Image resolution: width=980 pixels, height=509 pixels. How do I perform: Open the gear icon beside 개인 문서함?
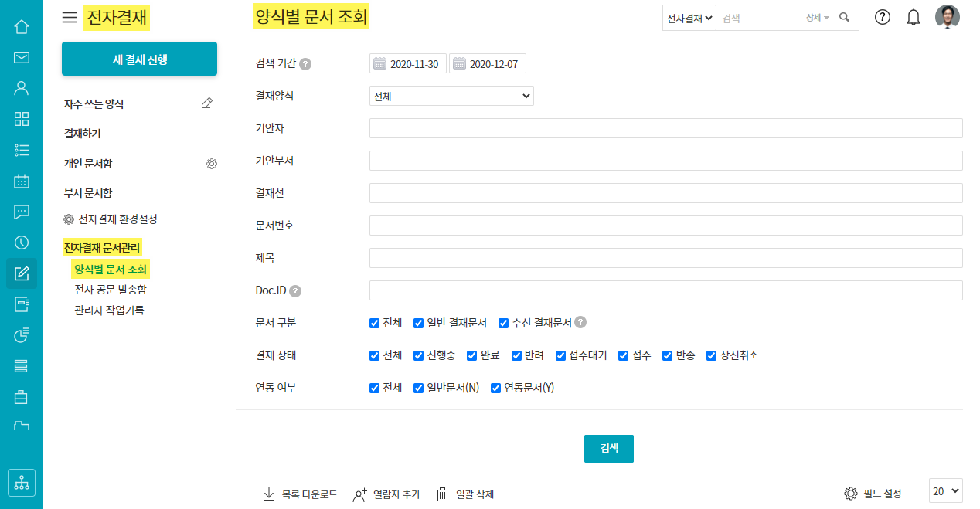pyautogui.click(x=212, y=164)
